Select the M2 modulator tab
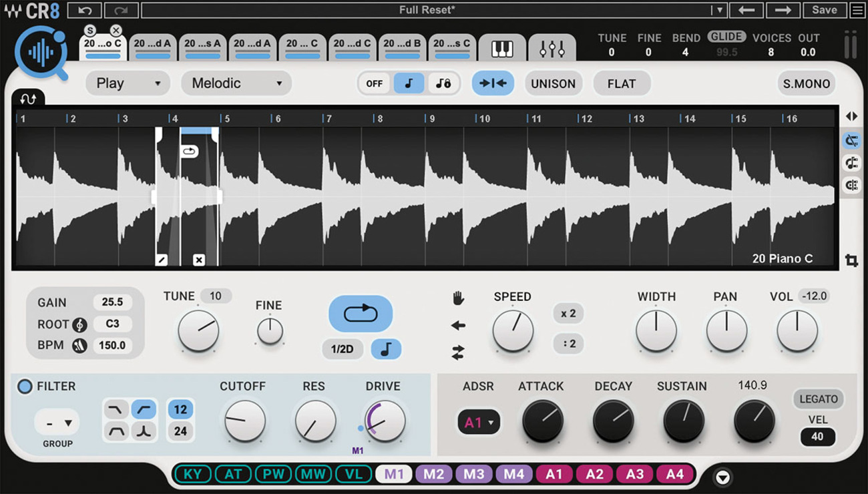This screenshot has width=868, height=494. pyautogui.click(x=434, y=474)
